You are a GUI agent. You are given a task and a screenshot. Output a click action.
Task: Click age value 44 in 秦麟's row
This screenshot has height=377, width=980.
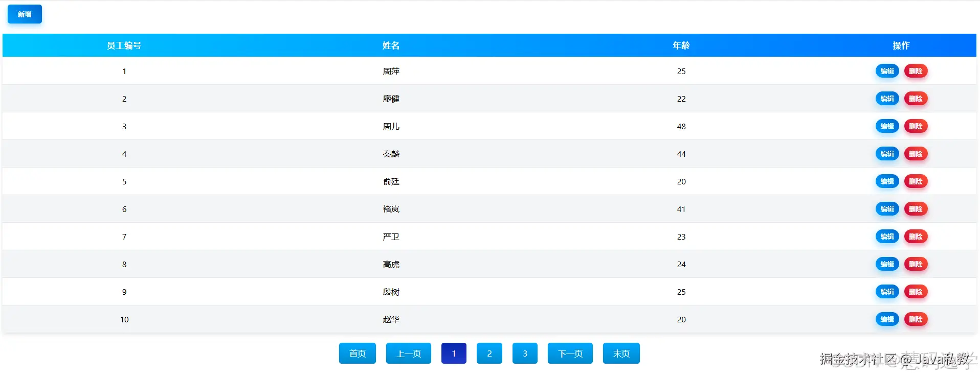681,154
